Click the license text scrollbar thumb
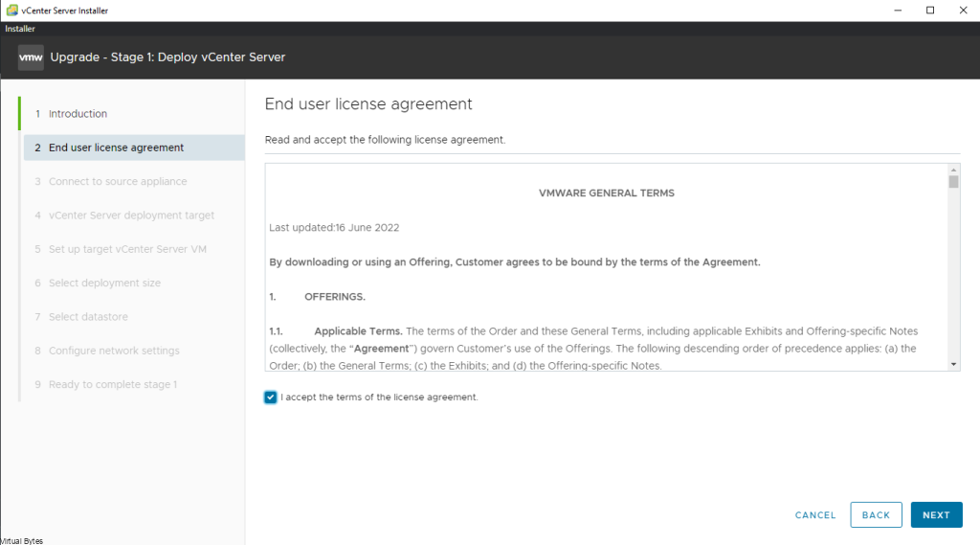The width and height of the screenshot is (980, 545). pos(953,181)
